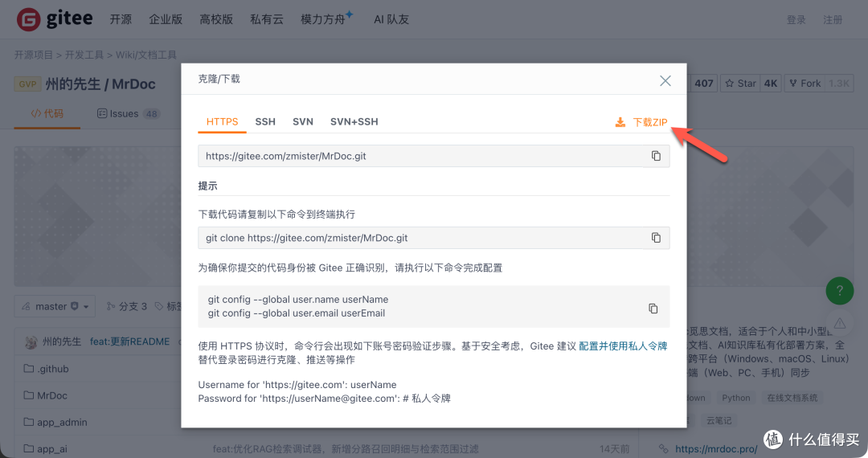Viewport: 868px width, 458px height.
Task: Copy the git clone command
Action: click(656, 238)
